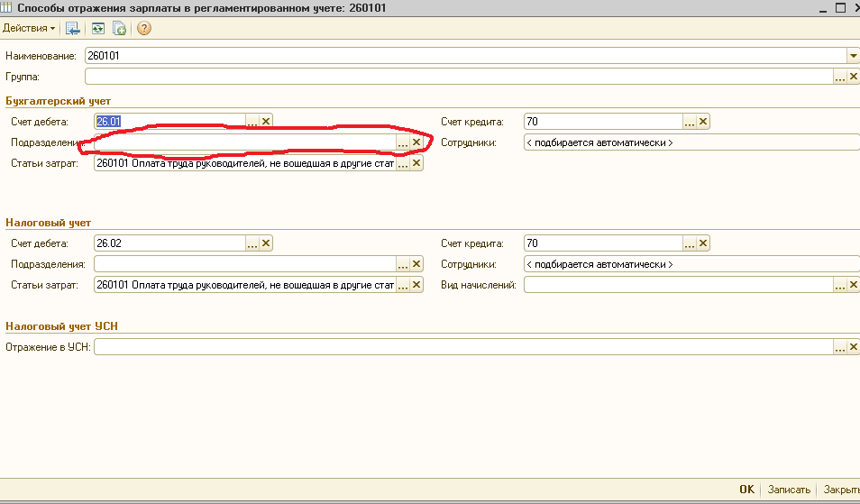Screen dimensions: 860x504
Task: Click Налоговый учет credit account field 70
Action: 604,243
